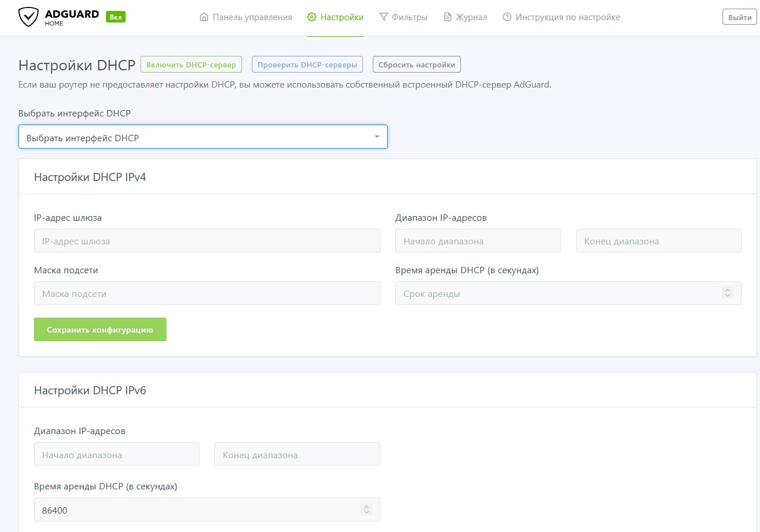
Task: Click the Проверить DHCP-серверы button
Action: click(307, 65)
